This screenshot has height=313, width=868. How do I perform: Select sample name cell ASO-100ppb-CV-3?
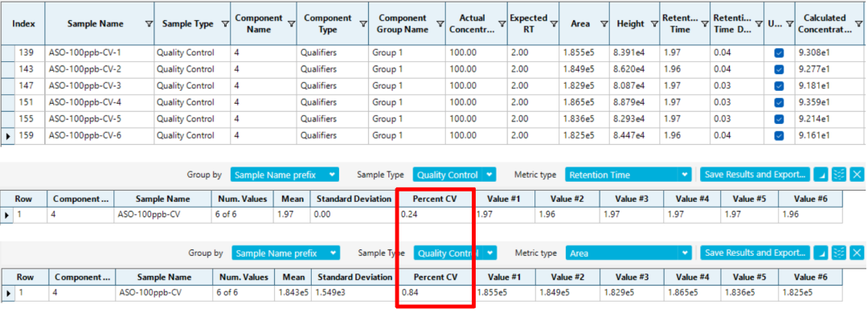point(100,86)
